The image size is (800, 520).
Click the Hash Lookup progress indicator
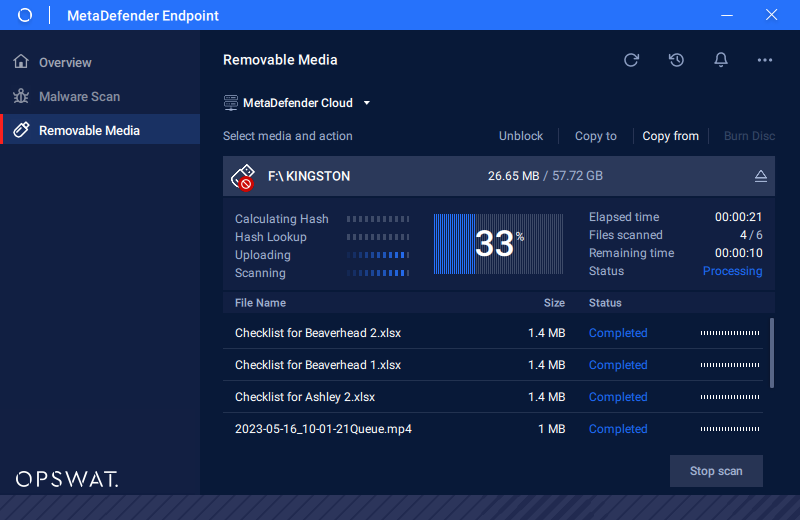[x=378, y=237]
